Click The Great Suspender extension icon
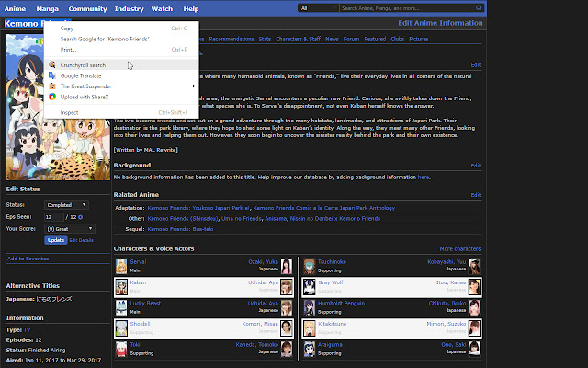Image resolution: width=588 pixels, height=368 pixels. pyautogui.click(x=52, y=86)
